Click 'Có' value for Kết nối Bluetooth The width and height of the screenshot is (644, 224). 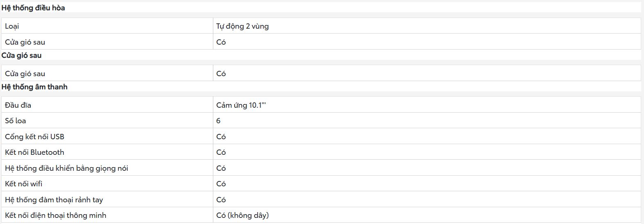(221, 152)
